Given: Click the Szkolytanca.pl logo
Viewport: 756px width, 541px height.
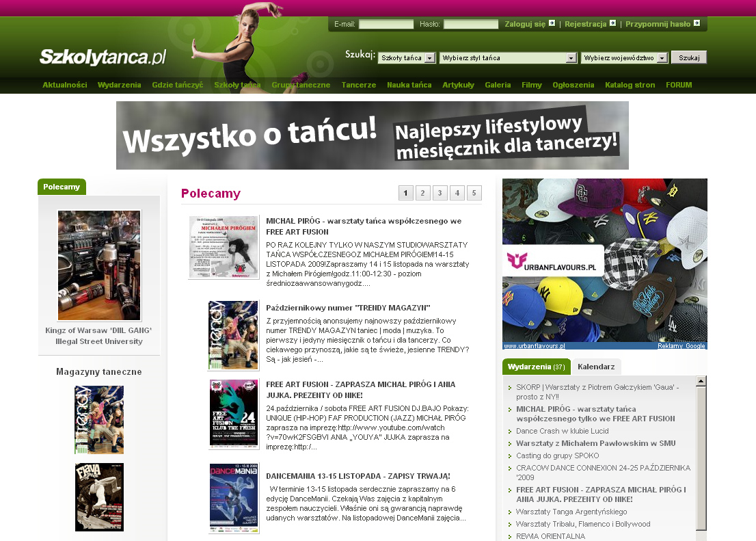Looking at the screenshot, I should (103, 57).
